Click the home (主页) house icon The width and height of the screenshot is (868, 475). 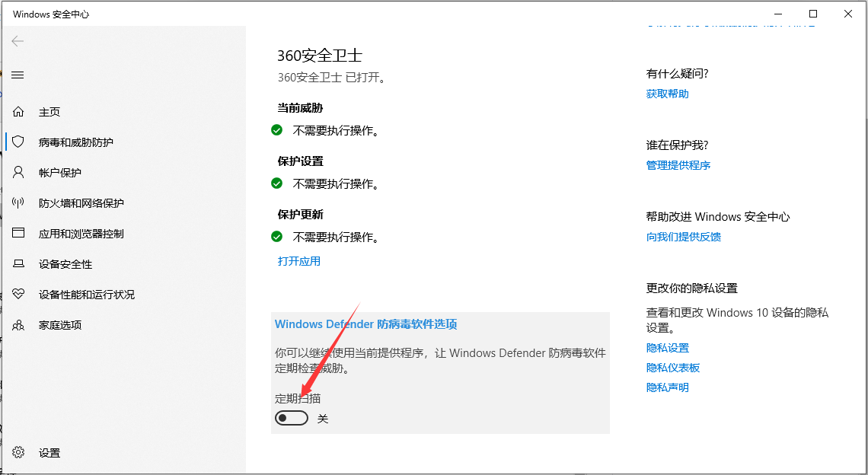(x=18, y=112)
